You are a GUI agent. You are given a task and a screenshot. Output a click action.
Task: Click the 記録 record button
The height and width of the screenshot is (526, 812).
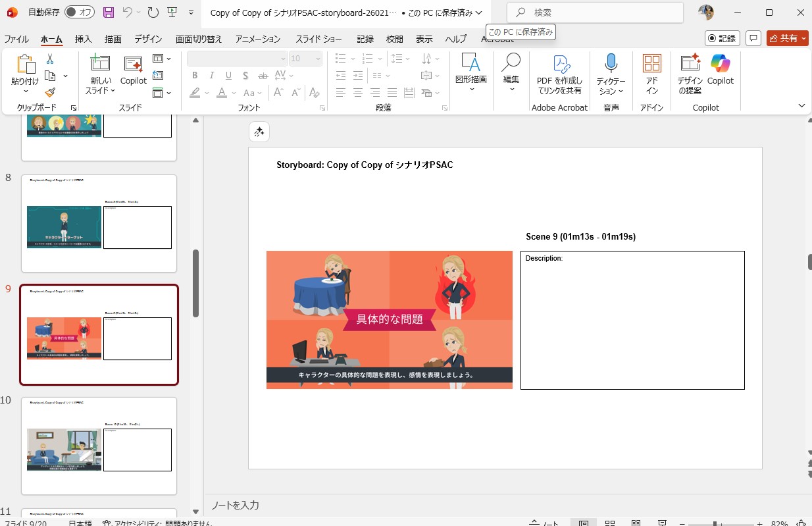[722, 39]
